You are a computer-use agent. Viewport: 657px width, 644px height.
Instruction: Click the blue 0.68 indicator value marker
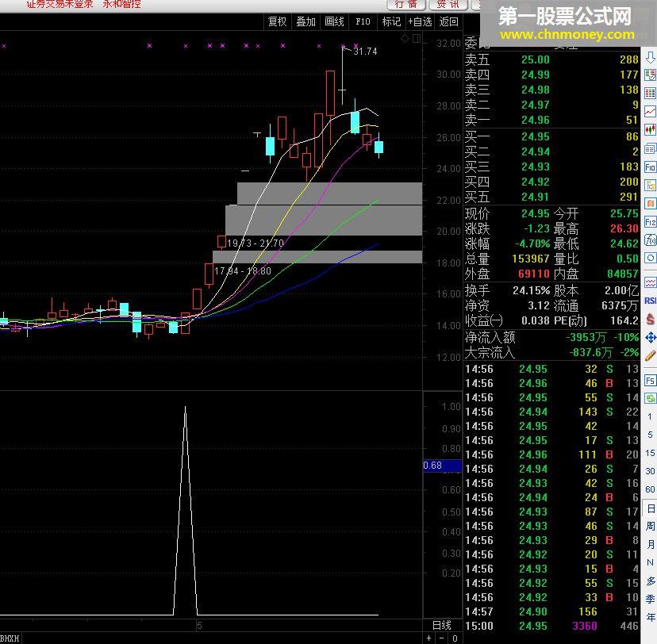pyautogui.click(x=443, y=466)
